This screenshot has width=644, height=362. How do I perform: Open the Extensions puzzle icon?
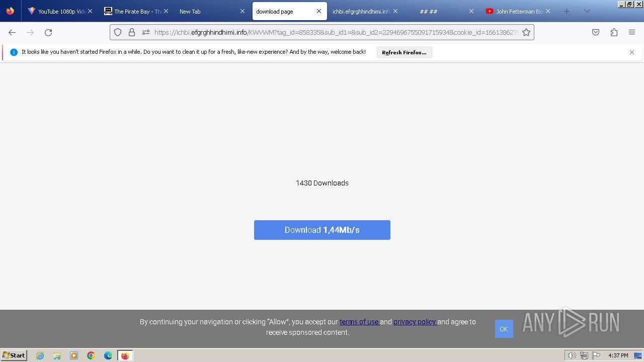[x=614, y=32]
